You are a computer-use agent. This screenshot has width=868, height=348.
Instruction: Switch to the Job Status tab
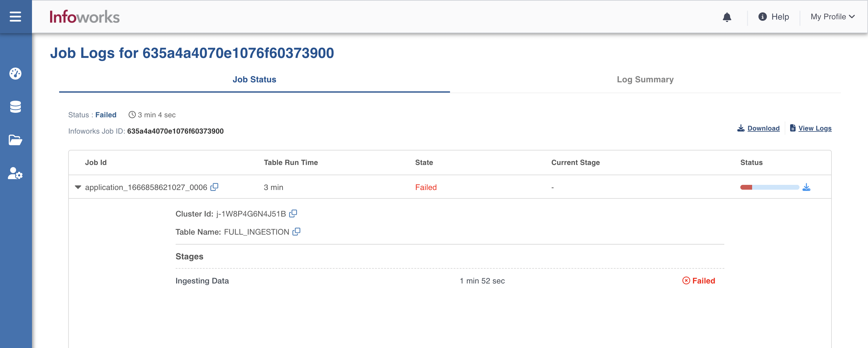(254, 79)
